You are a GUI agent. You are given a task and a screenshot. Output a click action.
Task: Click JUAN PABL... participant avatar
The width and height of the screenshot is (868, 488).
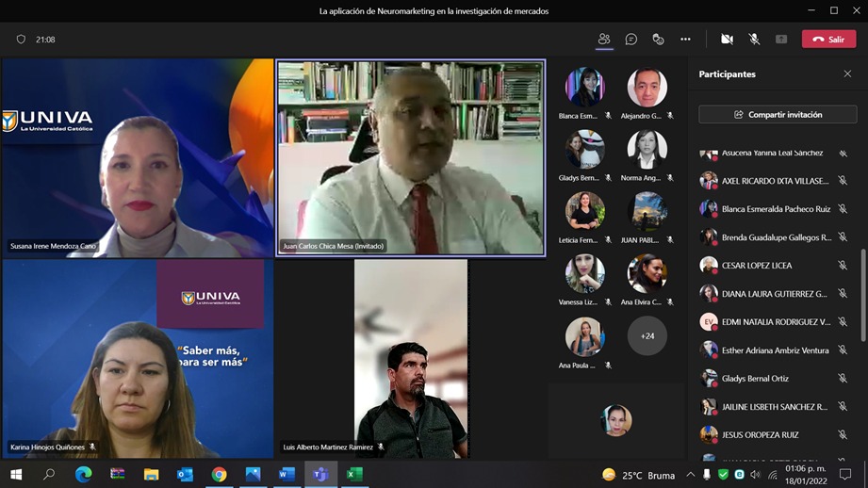coord(647,211)
